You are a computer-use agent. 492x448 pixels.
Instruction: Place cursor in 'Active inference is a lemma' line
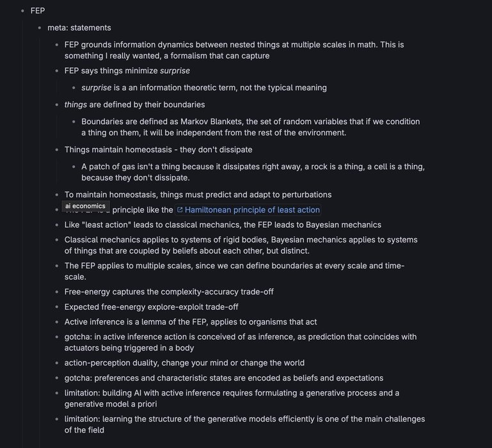click(x=191, y=322)
